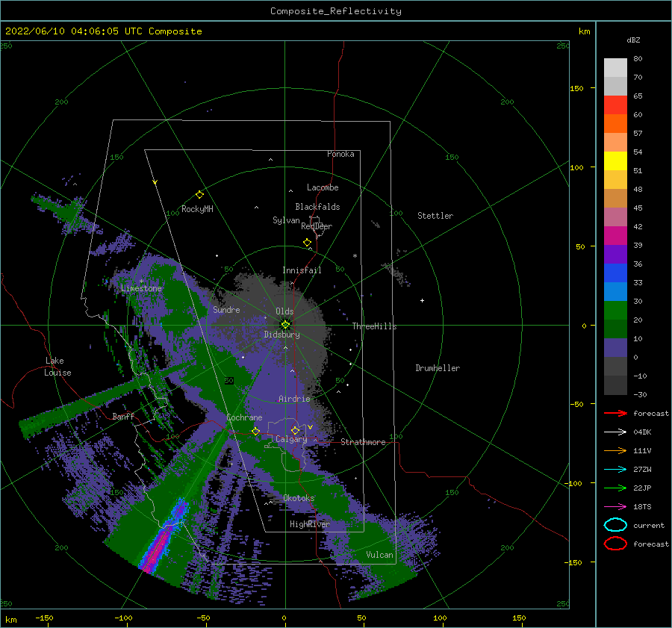
Task: Click the Stettler label
Action: (x=435, y=216)
